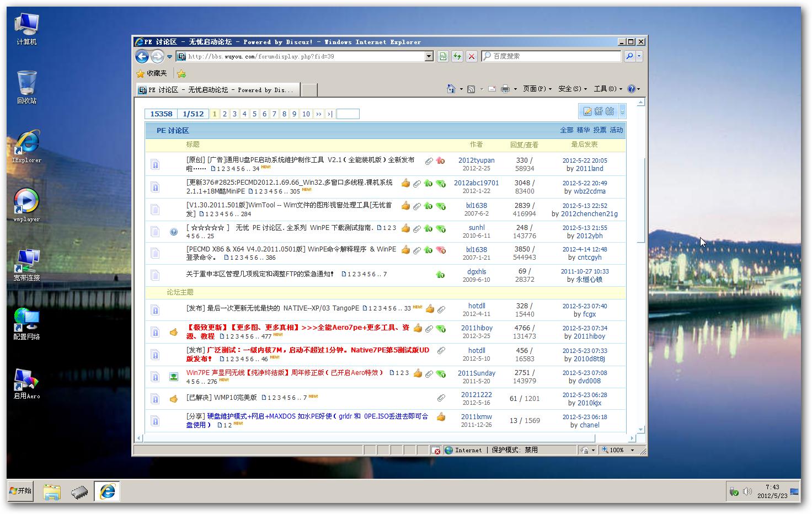Go to forum page 2
The width and height of the screenshot is (812, 514).
point(225,114)
